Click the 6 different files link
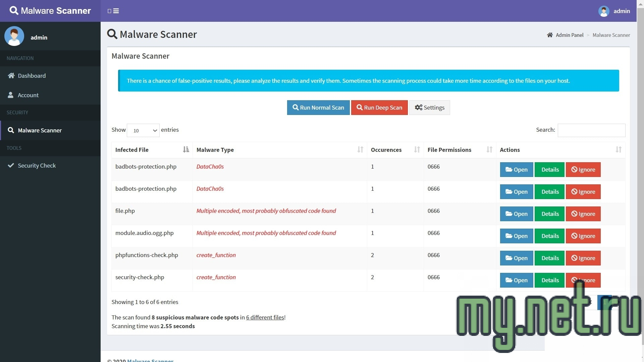 pos(265,317)
